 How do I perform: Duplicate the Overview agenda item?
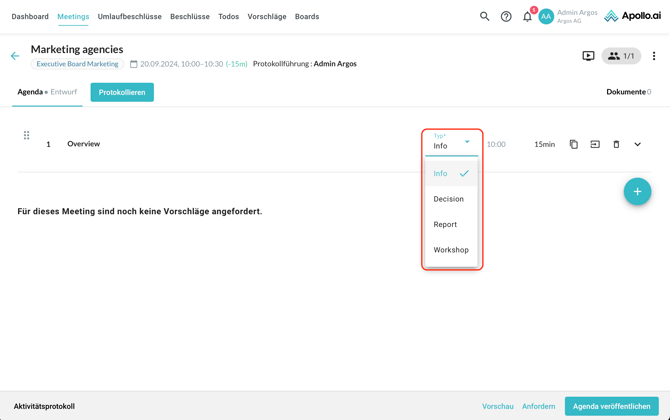[574, 144]
